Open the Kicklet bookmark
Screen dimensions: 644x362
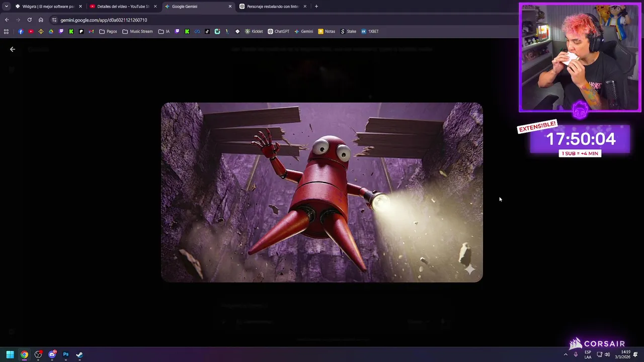[x=254, y=31]
